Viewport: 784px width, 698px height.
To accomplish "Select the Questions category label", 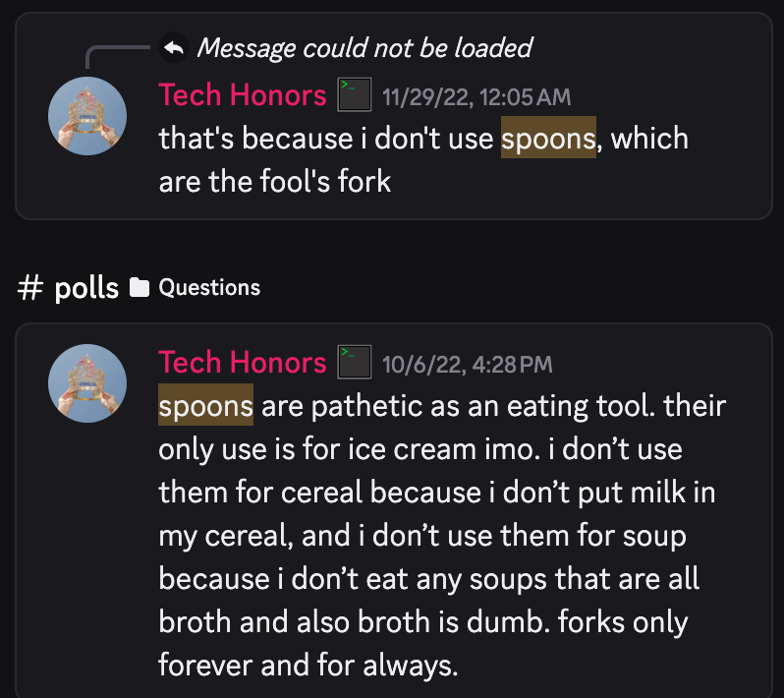I will (209, 288).
